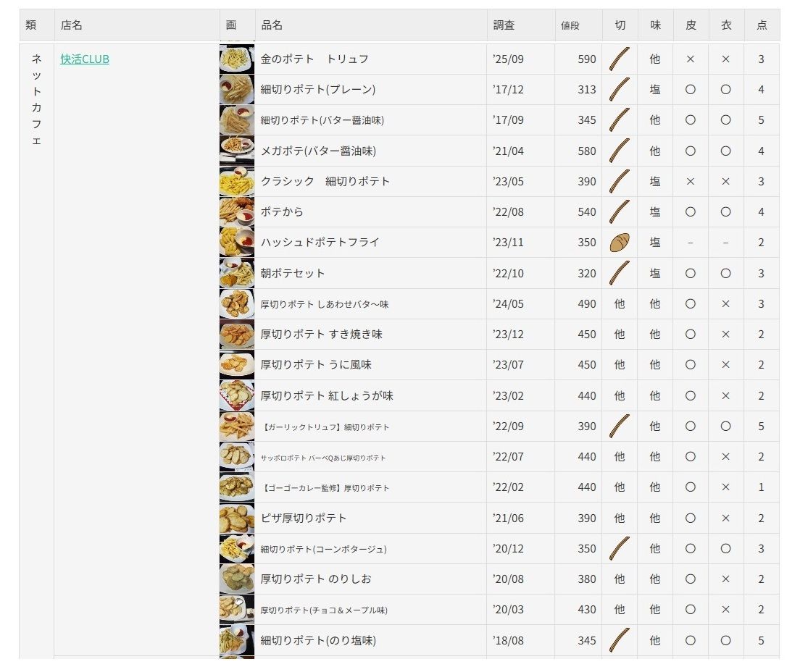Click the fry cut icon in ポテから row
The height and width of the screenshot is (672, 800).
[619, 212]
